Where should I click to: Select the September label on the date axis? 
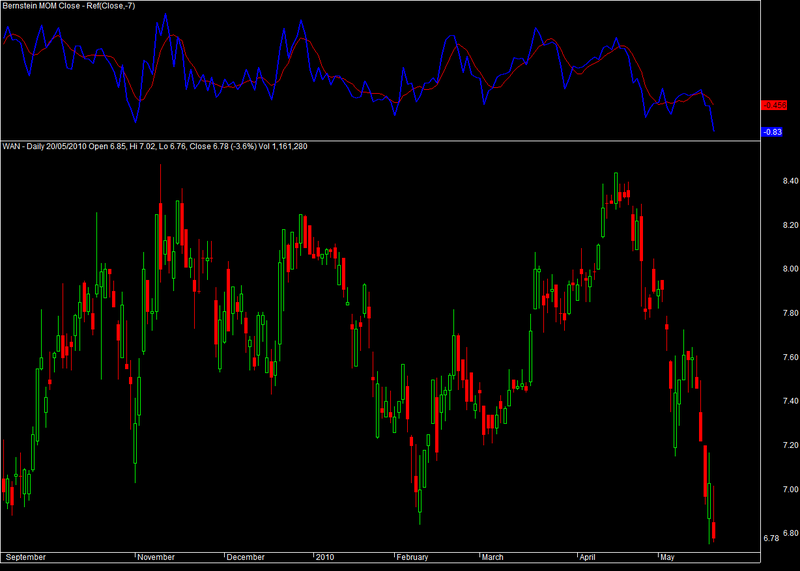tap(26, 557)
